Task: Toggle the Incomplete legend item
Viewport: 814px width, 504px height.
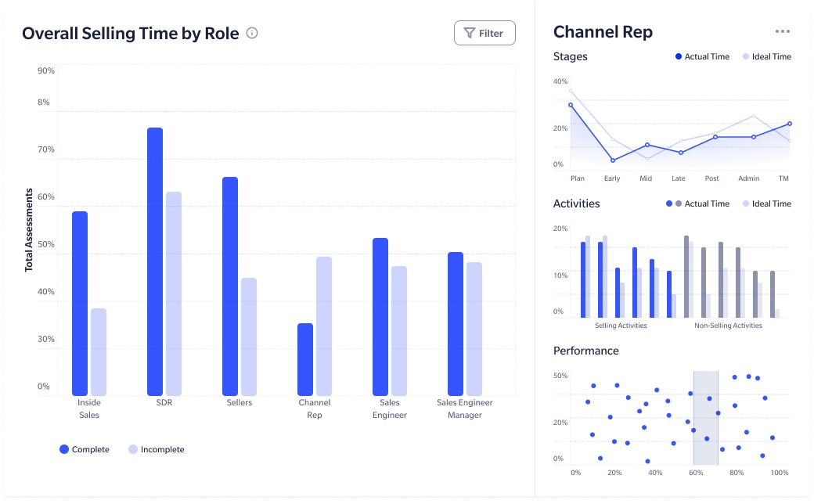Action: coord(157,449)
